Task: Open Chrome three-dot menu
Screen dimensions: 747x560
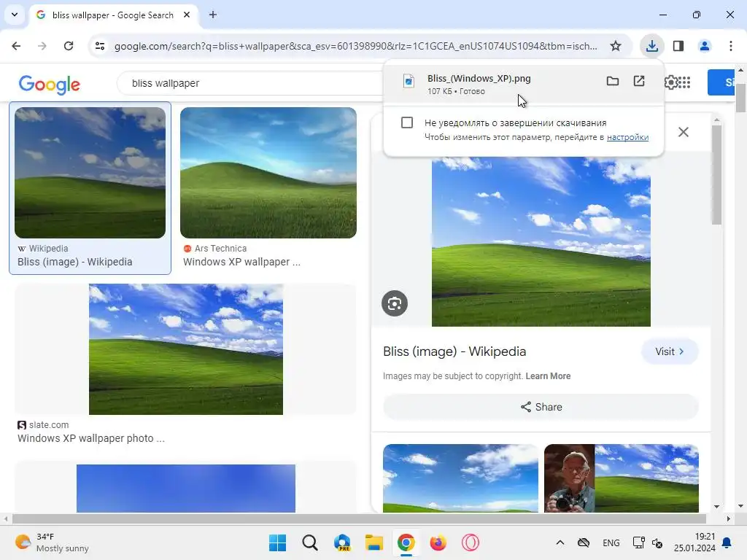Action: (x=730, y=46)
